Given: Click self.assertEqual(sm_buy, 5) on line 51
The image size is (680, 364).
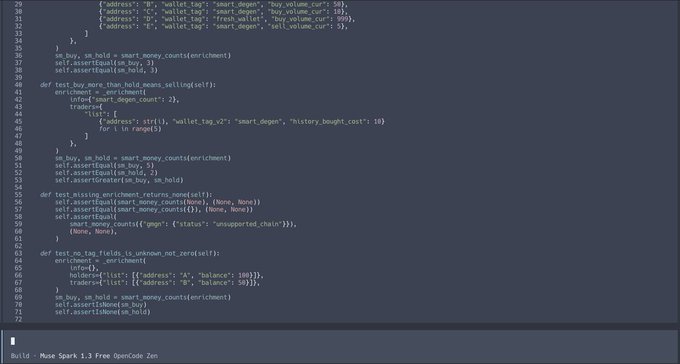Looking at the screenshot, I should (x=105, y=166).
